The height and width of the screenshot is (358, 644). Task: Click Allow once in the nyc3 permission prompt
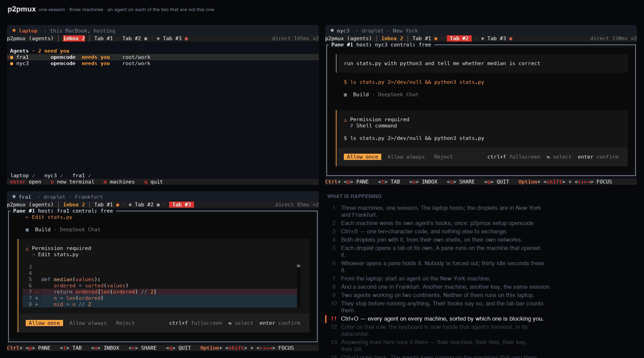(363, 157)
